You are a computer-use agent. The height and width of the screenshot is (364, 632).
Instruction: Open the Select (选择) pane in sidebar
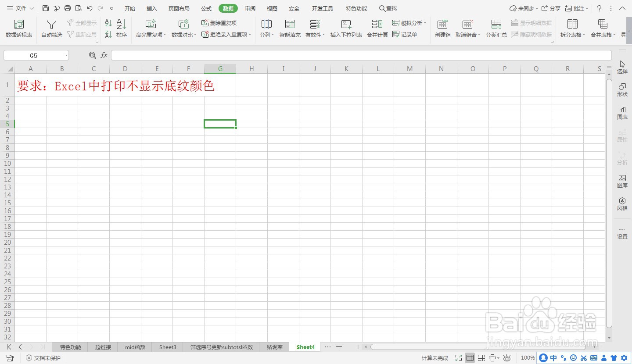(622, 67)
